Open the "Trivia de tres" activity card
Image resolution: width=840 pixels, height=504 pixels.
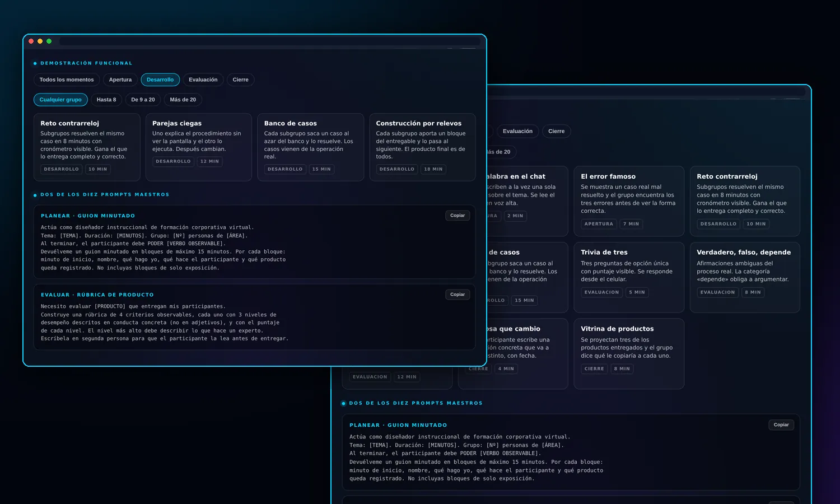(629, 277)
